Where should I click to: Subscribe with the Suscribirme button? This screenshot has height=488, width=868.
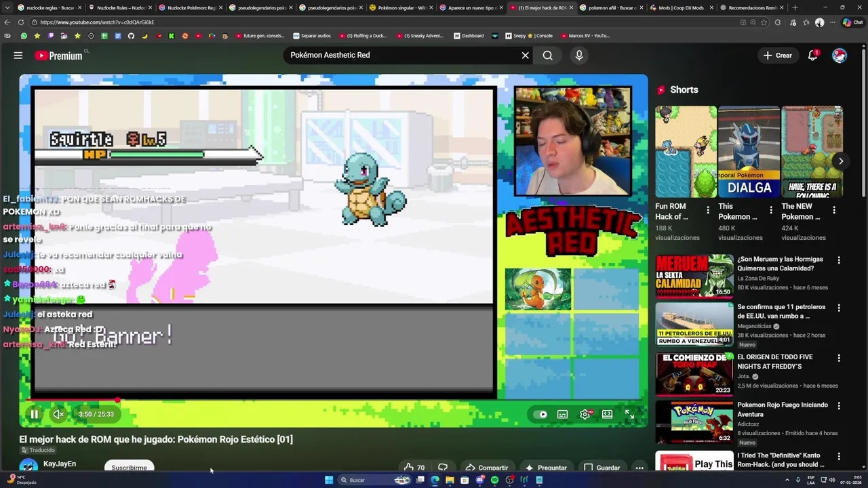click(129, 468)
